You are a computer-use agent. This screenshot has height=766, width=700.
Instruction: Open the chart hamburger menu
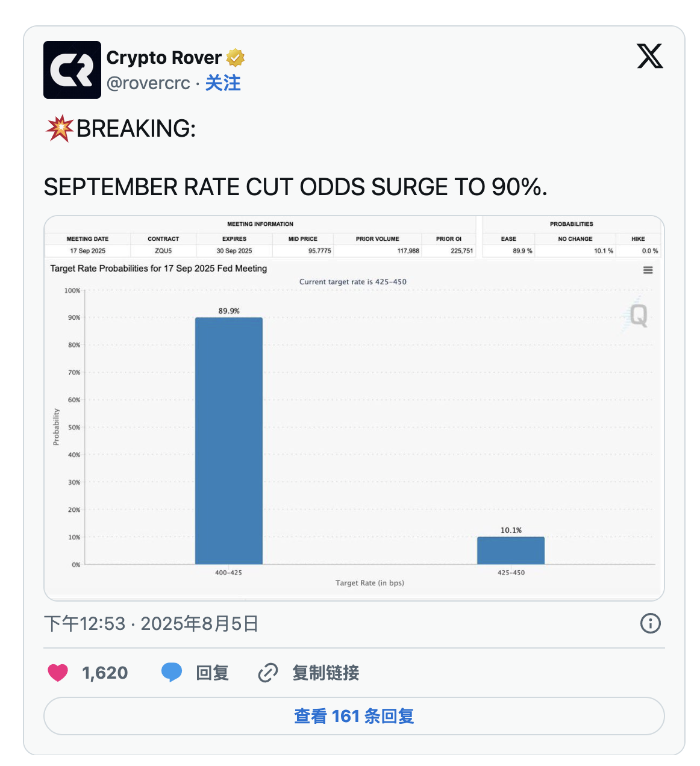[648, 270]
